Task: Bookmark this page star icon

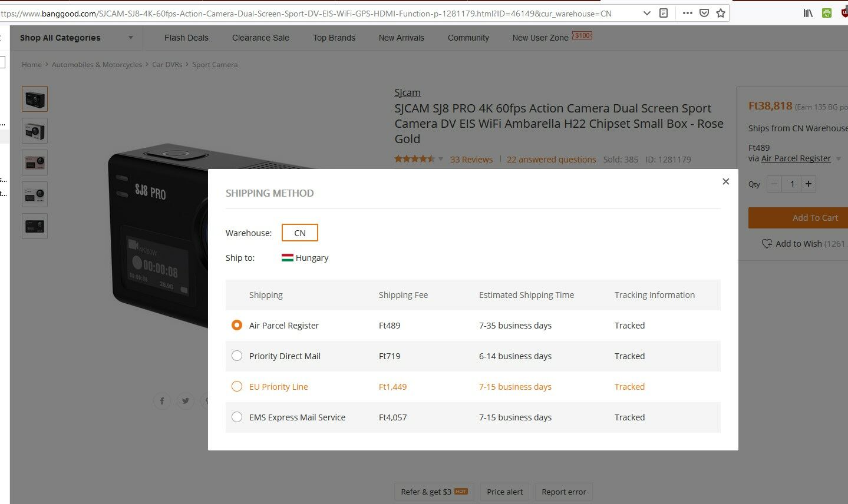Action: (720, 13)
